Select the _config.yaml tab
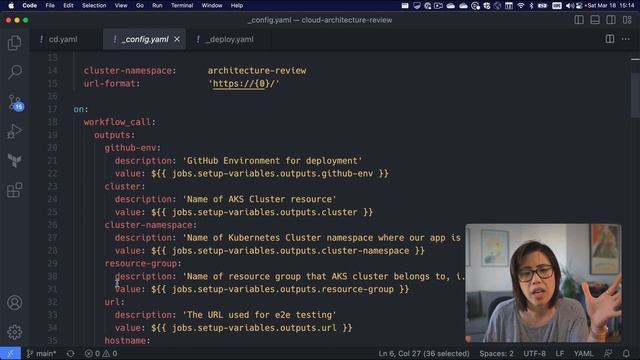 click(145, 39)
